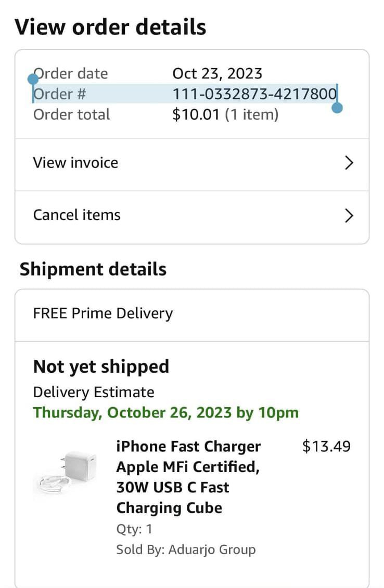Screen dimensions: 384x588
Task: Click the $13.49 item price
Action: 326,447
